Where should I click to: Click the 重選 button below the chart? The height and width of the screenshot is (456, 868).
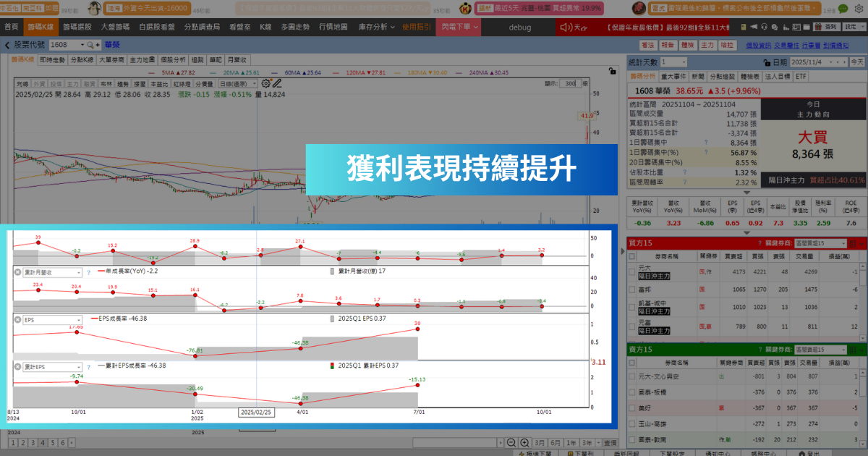(x=610, y=442)
